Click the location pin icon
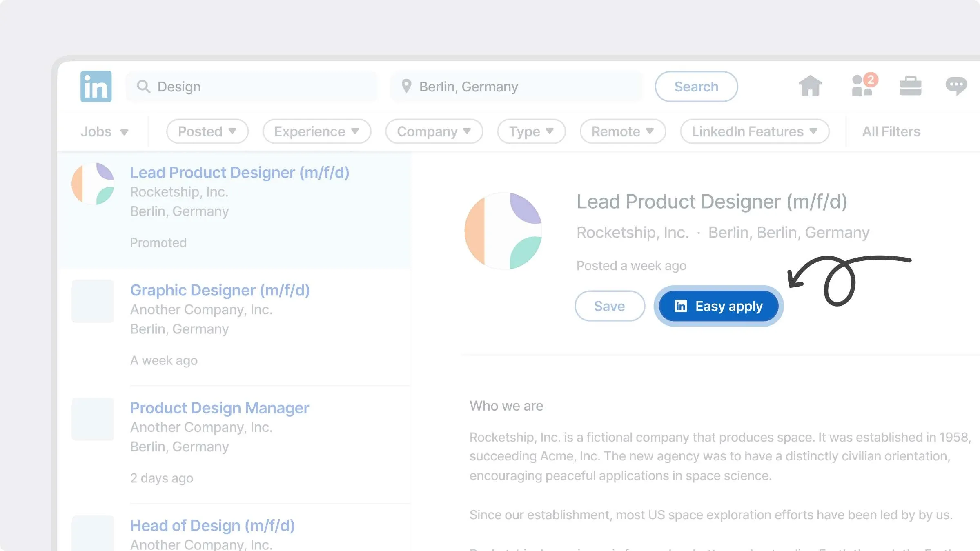 406,86
